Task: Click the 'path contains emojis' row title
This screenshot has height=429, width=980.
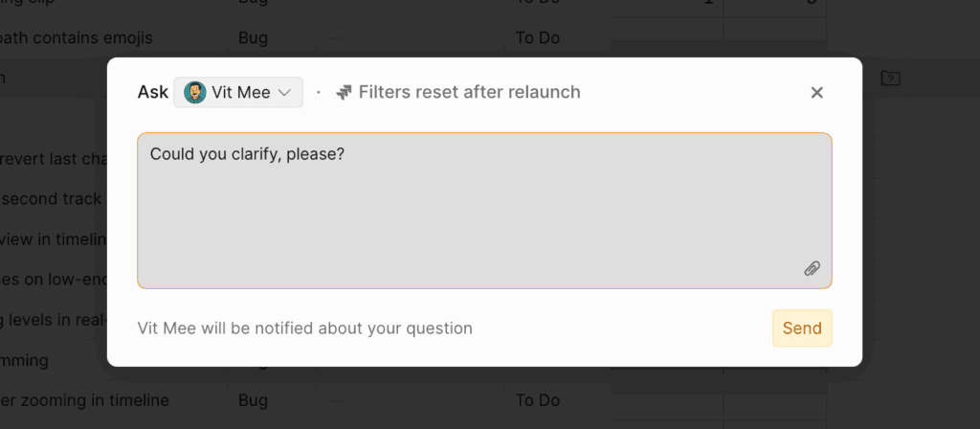Action: point(77,38)
